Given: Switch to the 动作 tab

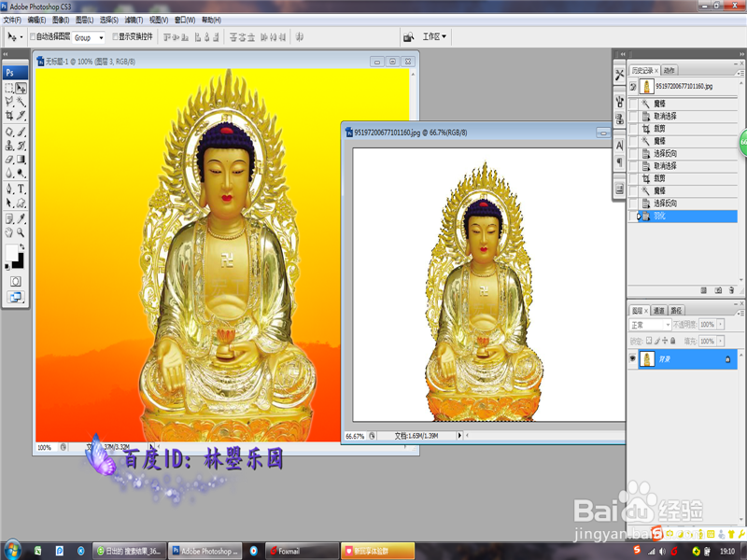Looking at the screenshot, I should pyautogui.click(x=669, y=71).
